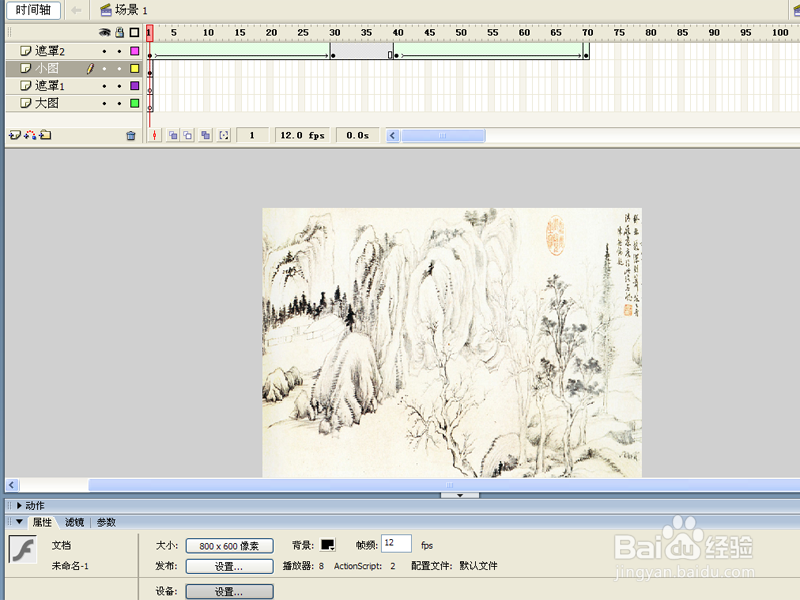Toggle lock dot for layer 大图

coord(119,103)
